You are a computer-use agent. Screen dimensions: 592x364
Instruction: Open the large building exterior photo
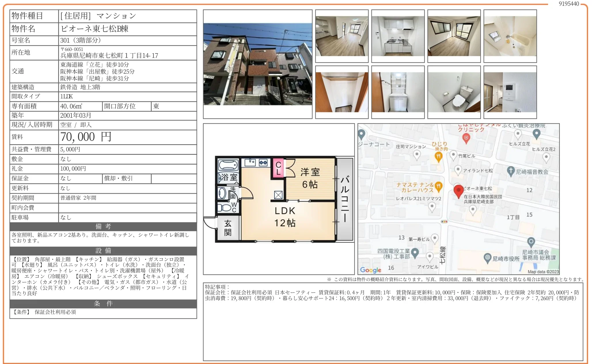(258, 64)
